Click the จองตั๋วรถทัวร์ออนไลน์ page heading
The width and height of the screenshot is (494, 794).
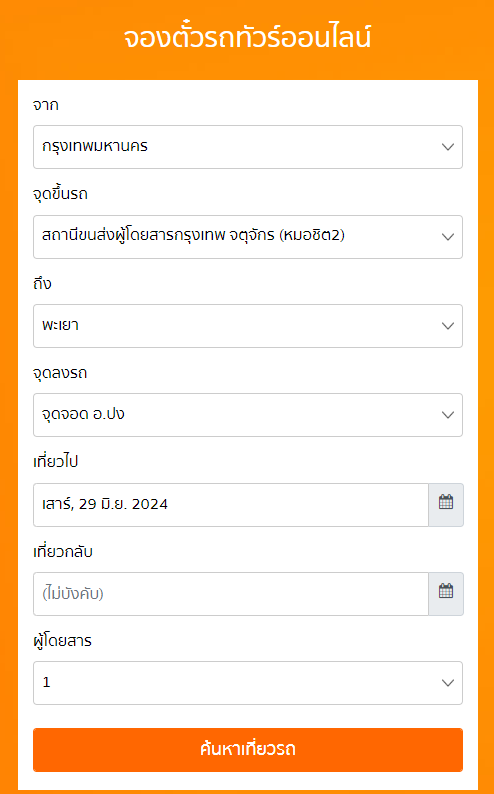point(248,38)
